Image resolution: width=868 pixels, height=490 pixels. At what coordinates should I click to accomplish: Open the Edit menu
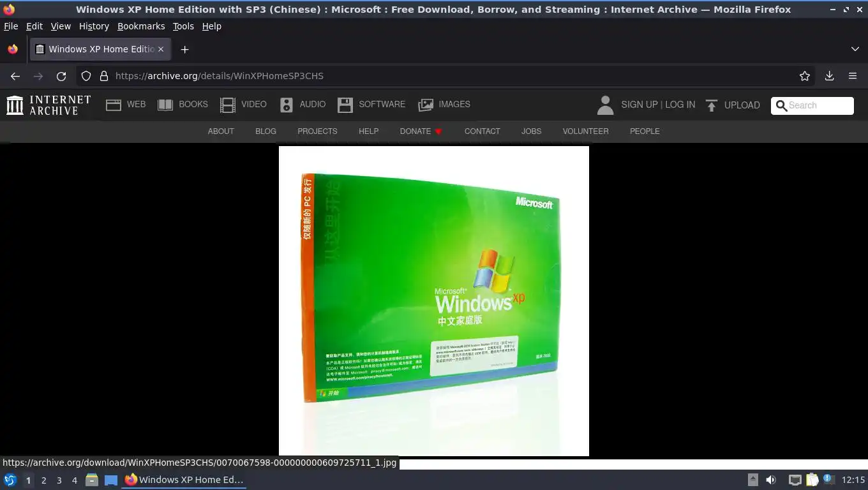click(x=34, y=26)
